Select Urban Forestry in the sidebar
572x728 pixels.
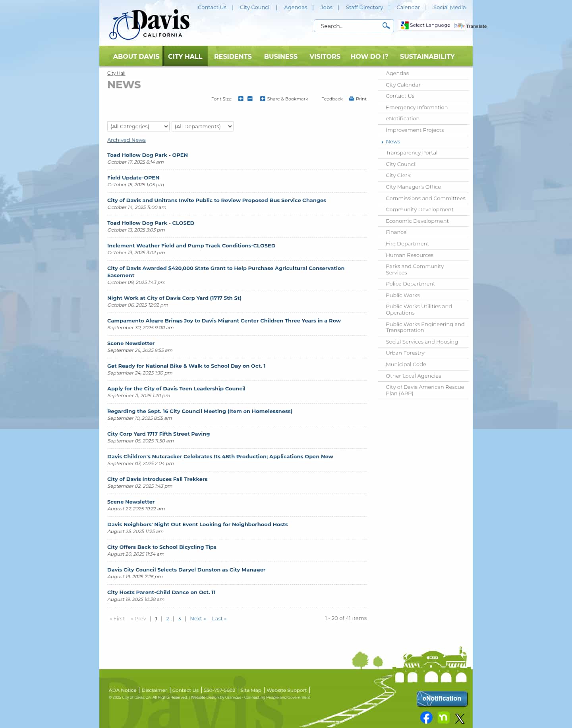tap(405, 353)
